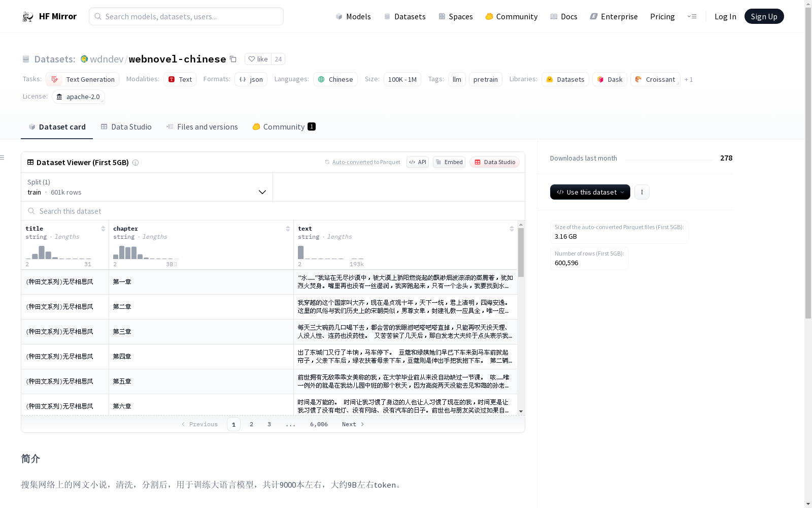Click the Dataset Viewer info icon

tap(136, 163)
